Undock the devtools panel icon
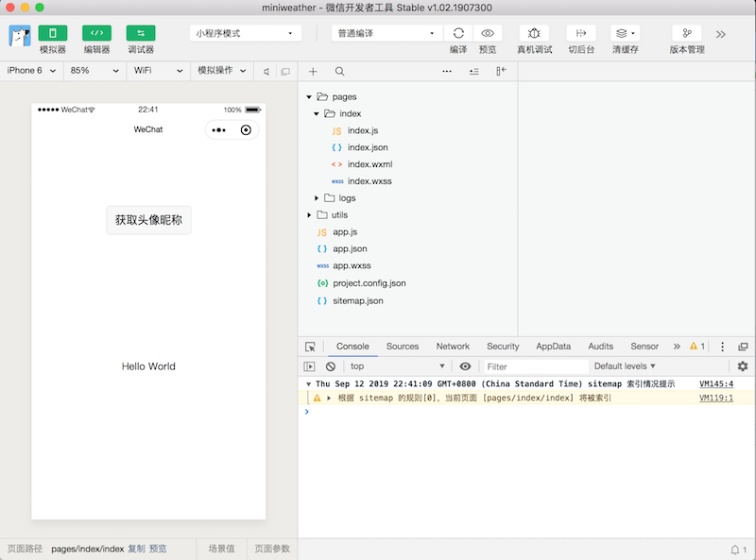This screenshot has width=756, height=560. [743, 347]
